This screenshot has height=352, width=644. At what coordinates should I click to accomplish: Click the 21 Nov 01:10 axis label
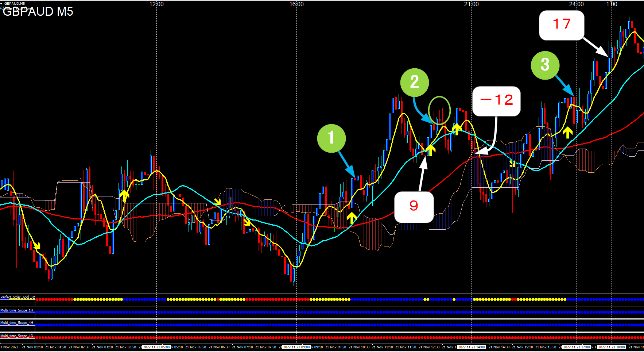[x=32, y=347]
